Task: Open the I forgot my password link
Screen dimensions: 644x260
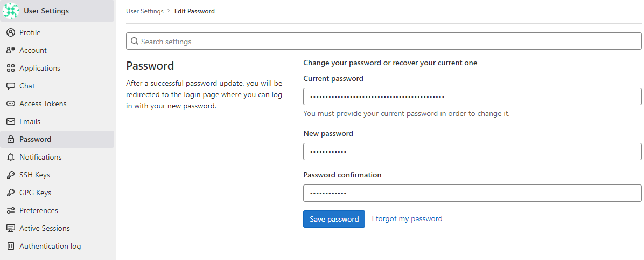Action: point(407,219)
